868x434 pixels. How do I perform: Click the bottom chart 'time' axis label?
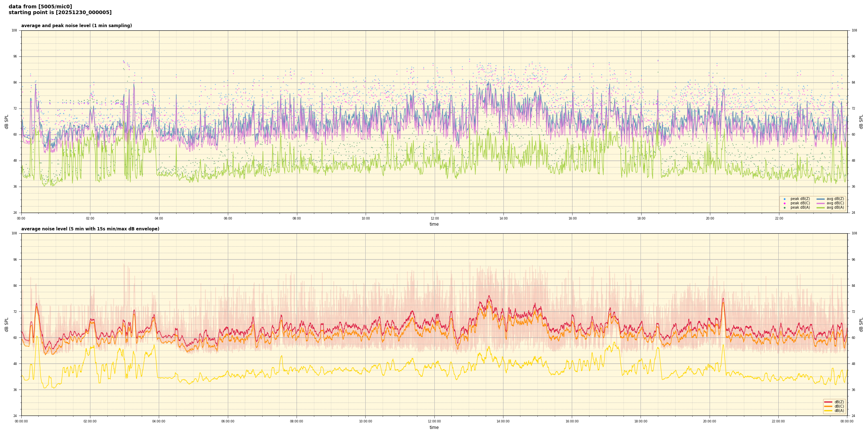coord(434,427)
